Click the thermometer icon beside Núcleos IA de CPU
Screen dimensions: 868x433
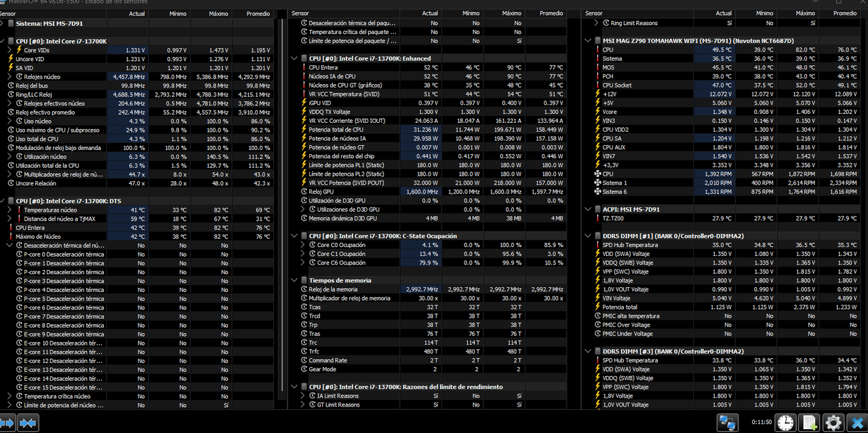pyautogui.click(x=303, y=77)
